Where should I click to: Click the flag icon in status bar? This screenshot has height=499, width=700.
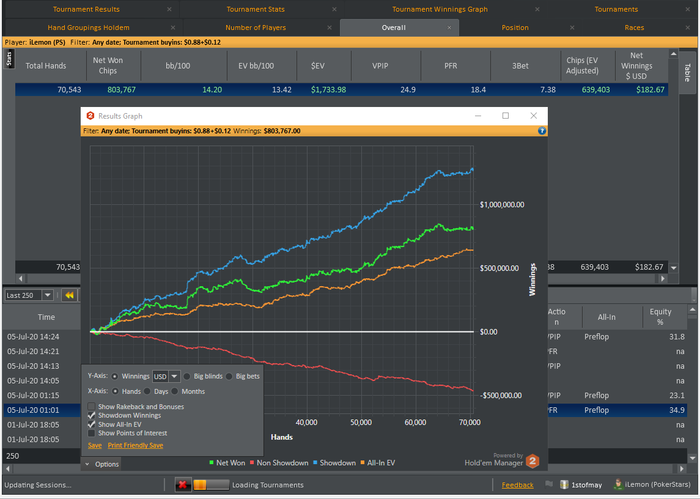click(x=549, y=484)
